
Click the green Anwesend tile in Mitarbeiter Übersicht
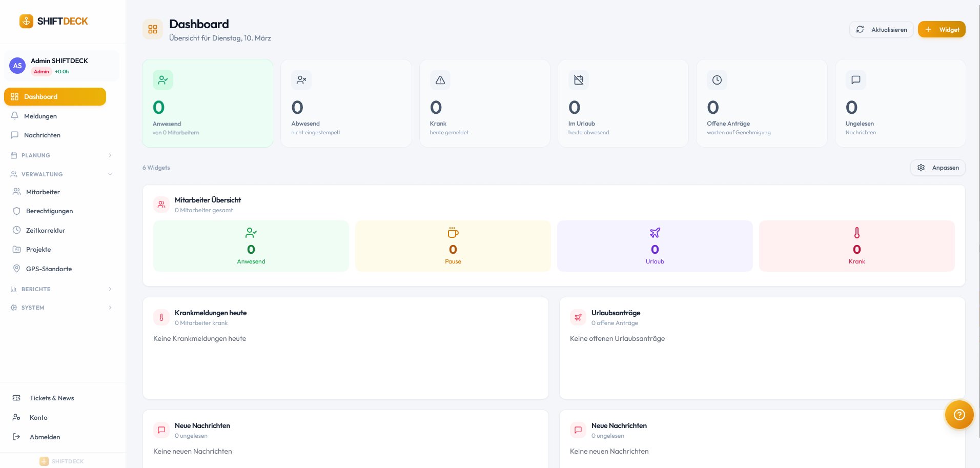click(251, 246)
